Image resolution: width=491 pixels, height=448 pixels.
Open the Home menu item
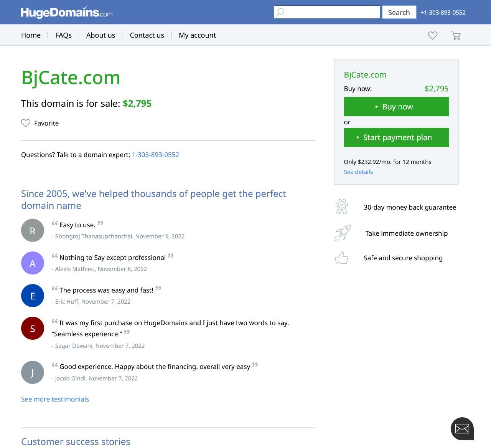click(31, 35)
